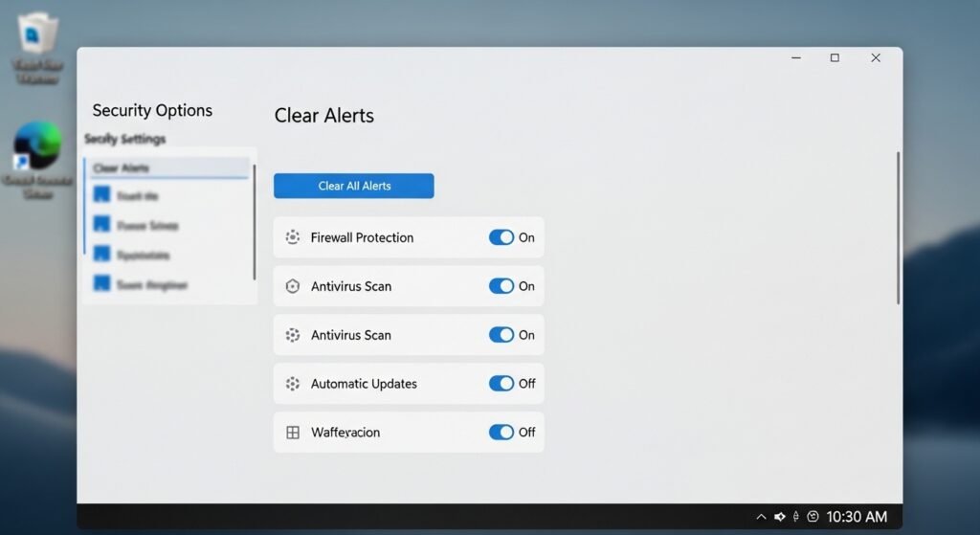Click the main content vertical scrollbar
980x535 pixels.
click(x=898, y=228)
